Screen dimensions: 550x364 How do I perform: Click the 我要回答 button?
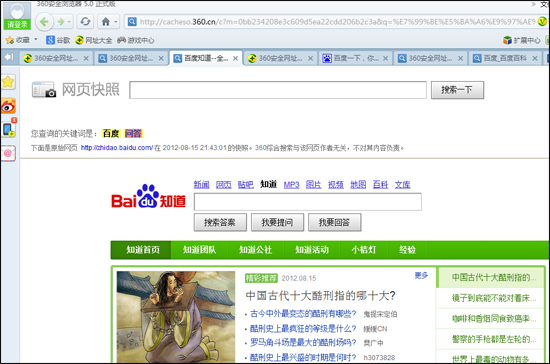tap(334, 222)
